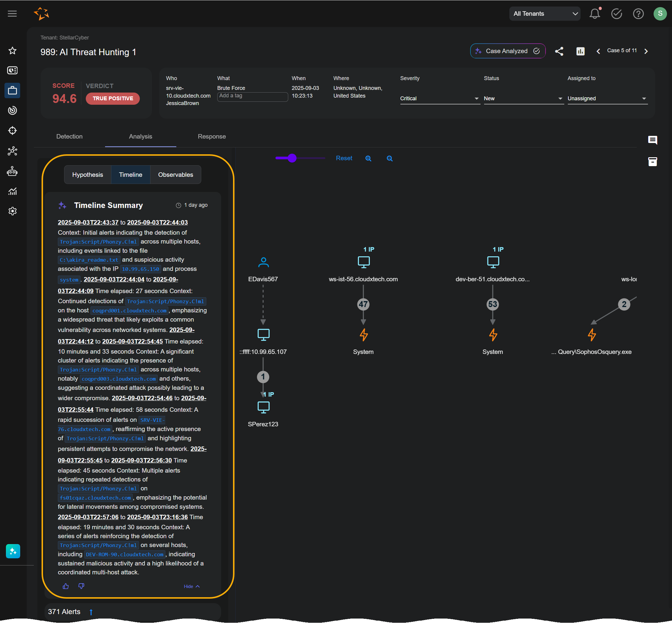Switch to the Observables view
This screenshot has width=672, height=623.
pos(175,175)
